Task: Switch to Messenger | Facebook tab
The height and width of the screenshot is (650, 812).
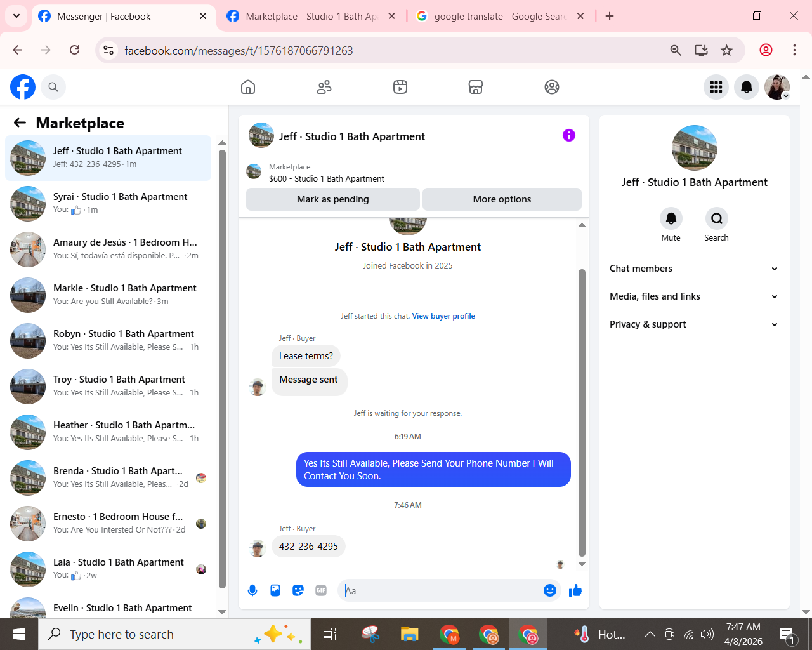Action: (x=121, y=16)
